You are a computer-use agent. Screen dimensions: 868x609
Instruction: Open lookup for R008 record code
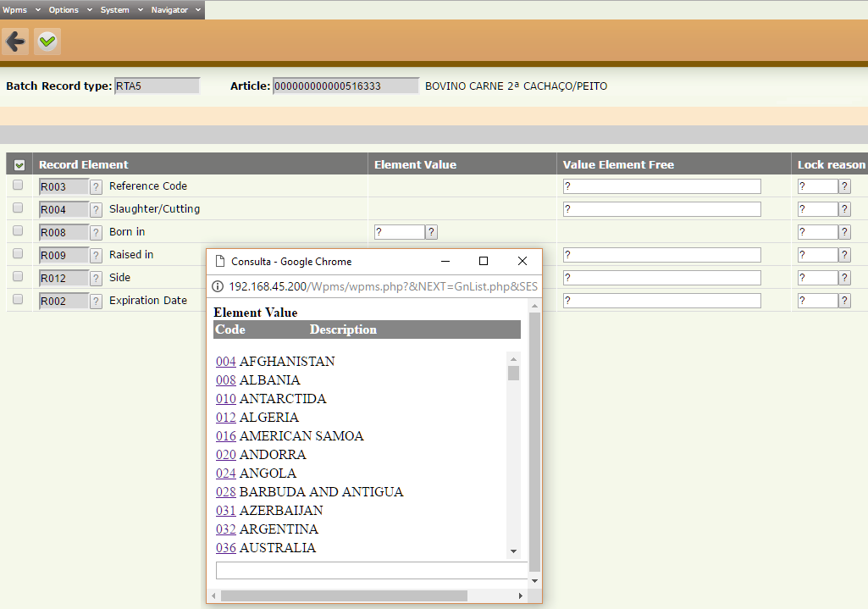click(96, 233)
